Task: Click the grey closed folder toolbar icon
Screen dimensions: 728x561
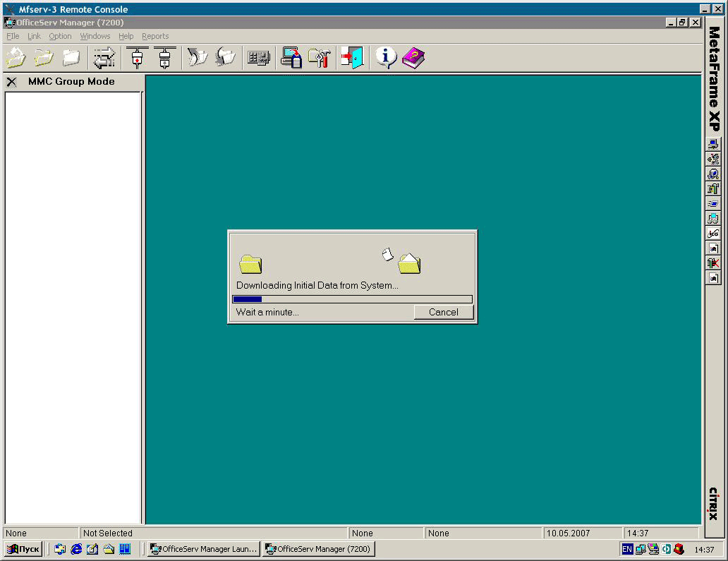Action: (x=71, y=58)
